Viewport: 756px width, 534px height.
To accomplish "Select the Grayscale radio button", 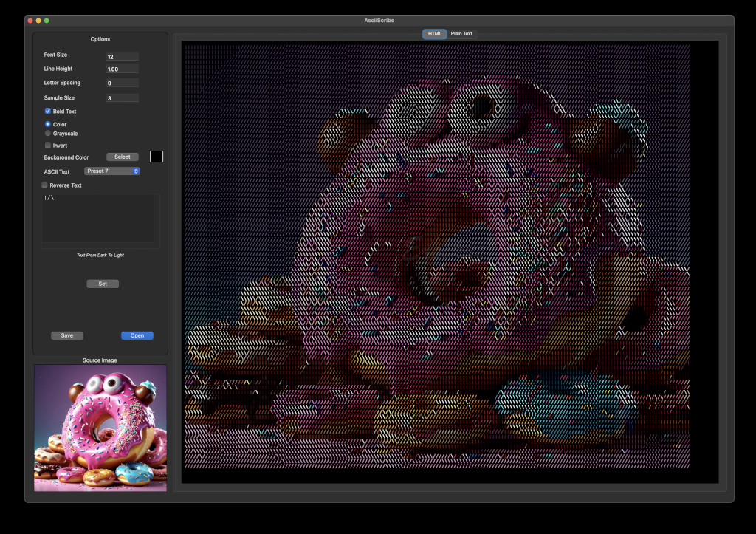I will (48, 133).
